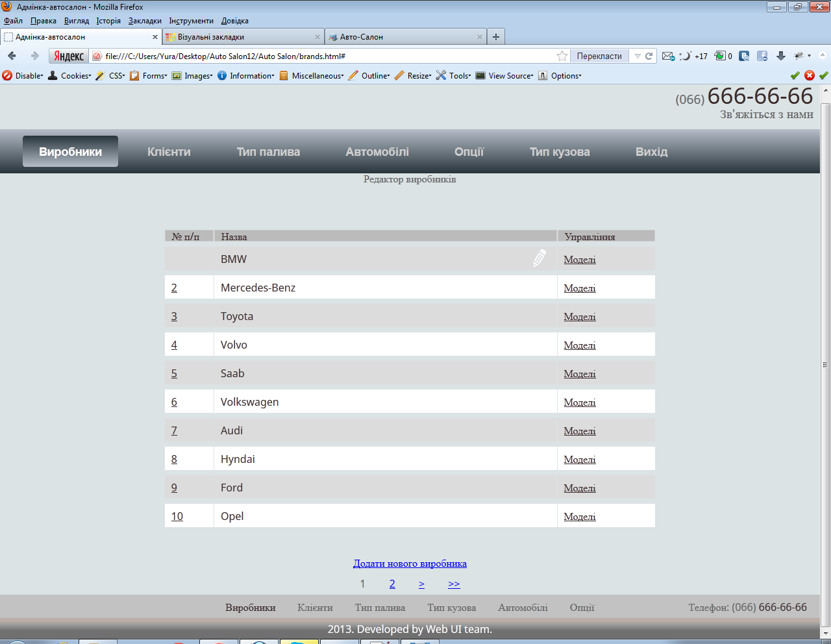This screenshot has width=831, height=644.
Task: Click the page vertical scrollbar thumb
Action: 826,364
